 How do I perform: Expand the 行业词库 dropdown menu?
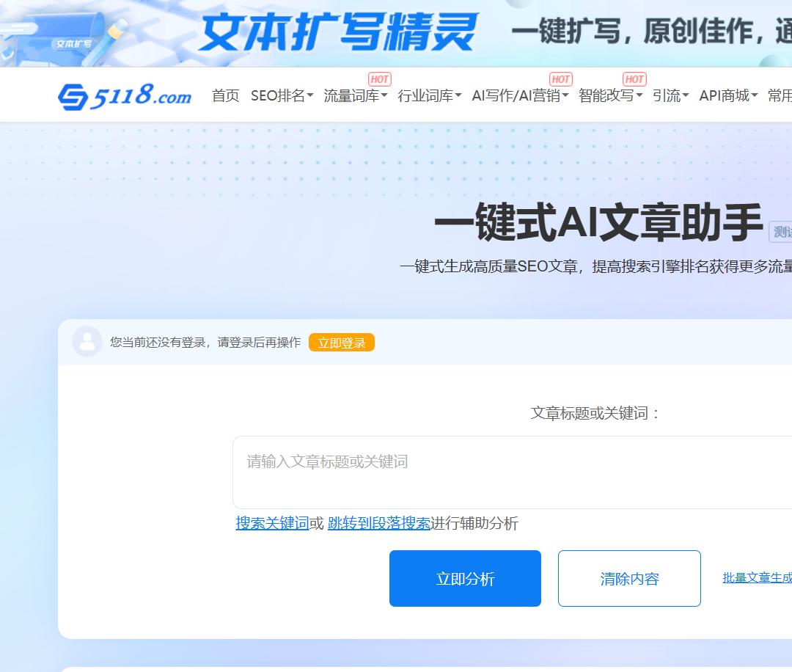(429, 95)
